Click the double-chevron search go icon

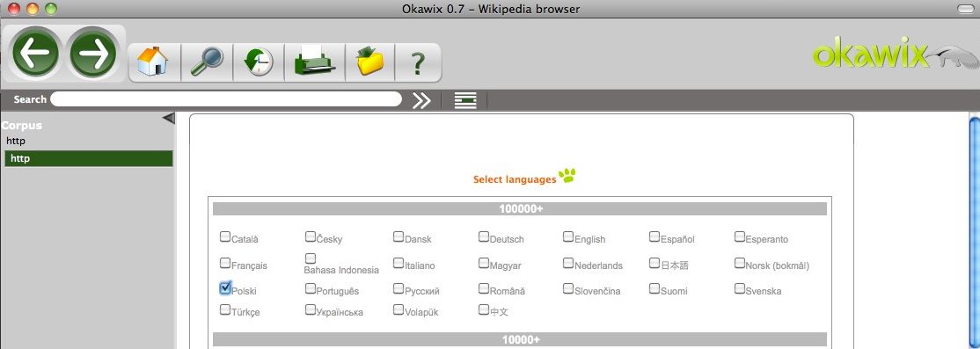422,100
